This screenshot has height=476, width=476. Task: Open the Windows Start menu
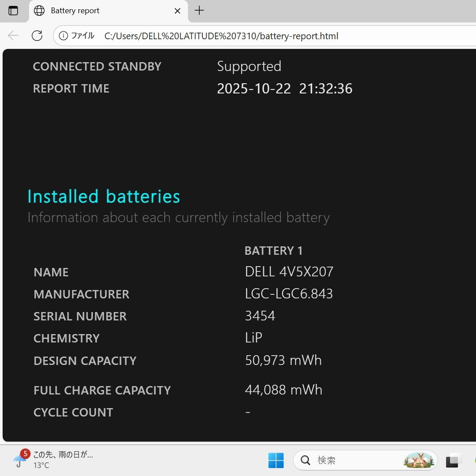click(276, 460)
